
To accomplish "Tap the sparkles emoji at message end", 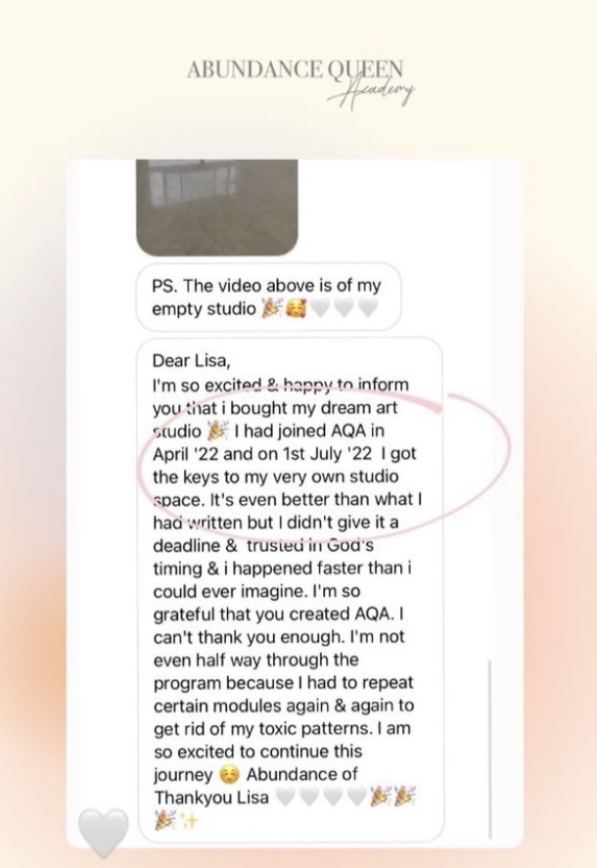I will (190, 821).
